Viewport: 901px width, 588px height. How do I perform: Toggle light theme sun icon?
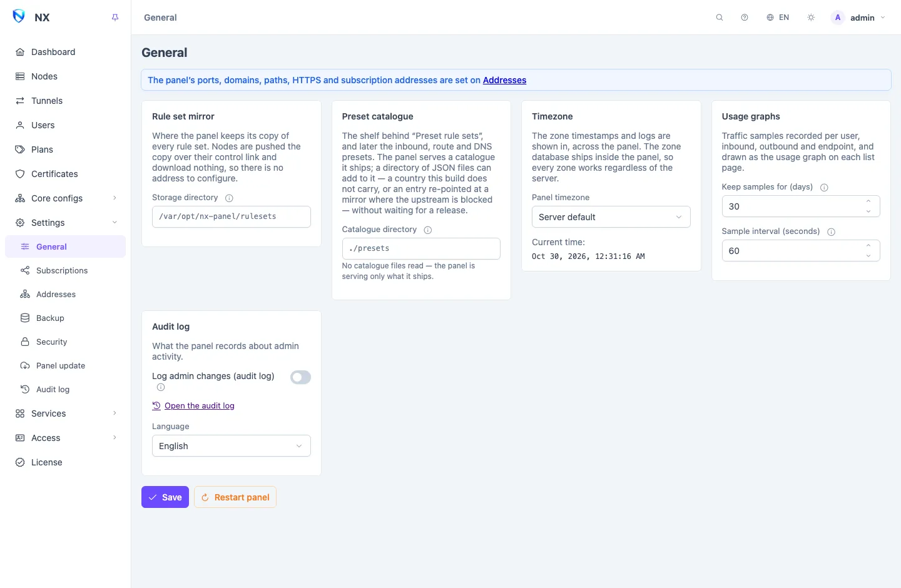[x=811, y=18]
